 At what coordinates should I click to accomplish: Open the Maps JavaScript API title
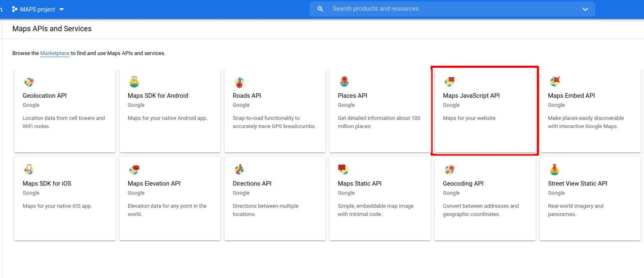(471, 96)
